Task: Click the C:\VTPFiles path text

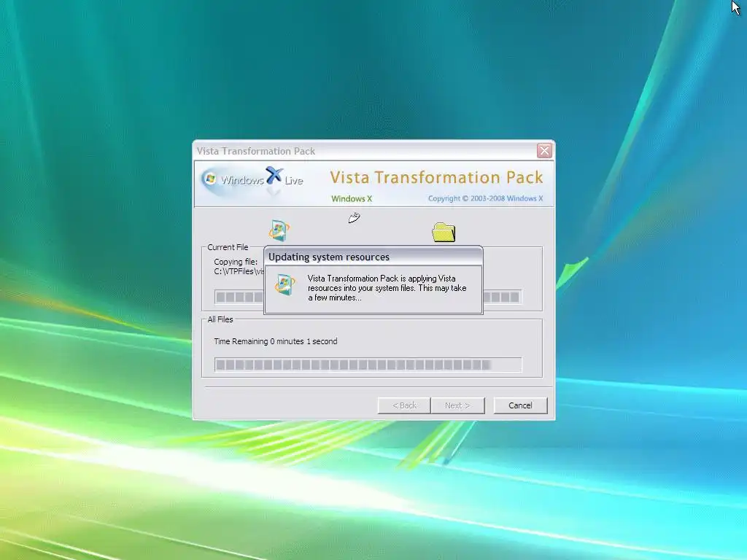Action: 239,271
